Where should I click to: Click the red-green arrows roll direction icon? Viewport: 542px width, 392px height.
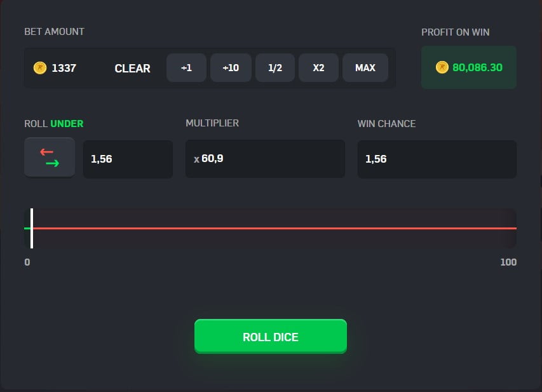pyautogui.click(x=50, y=157)
